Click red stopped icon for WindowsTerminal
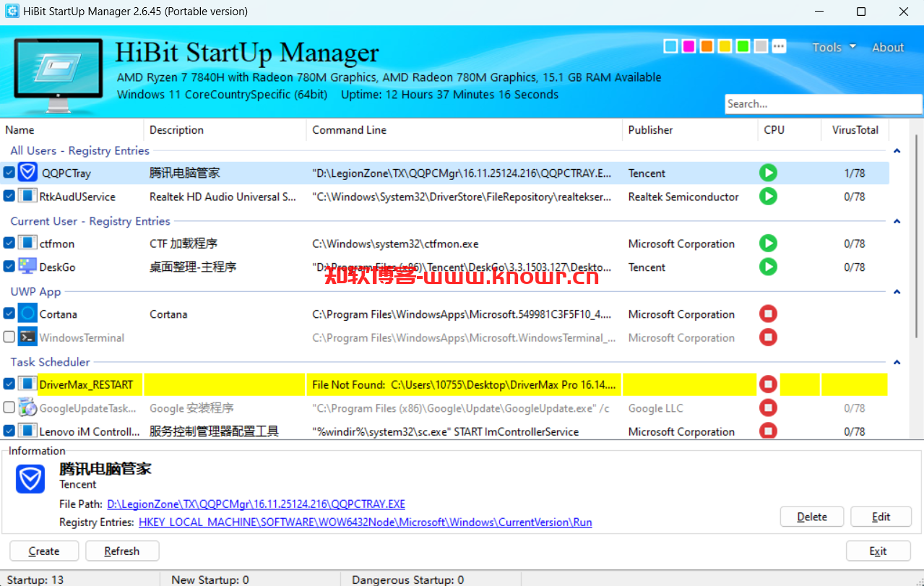This screenshot has height=586, width=924. point(768,337)
